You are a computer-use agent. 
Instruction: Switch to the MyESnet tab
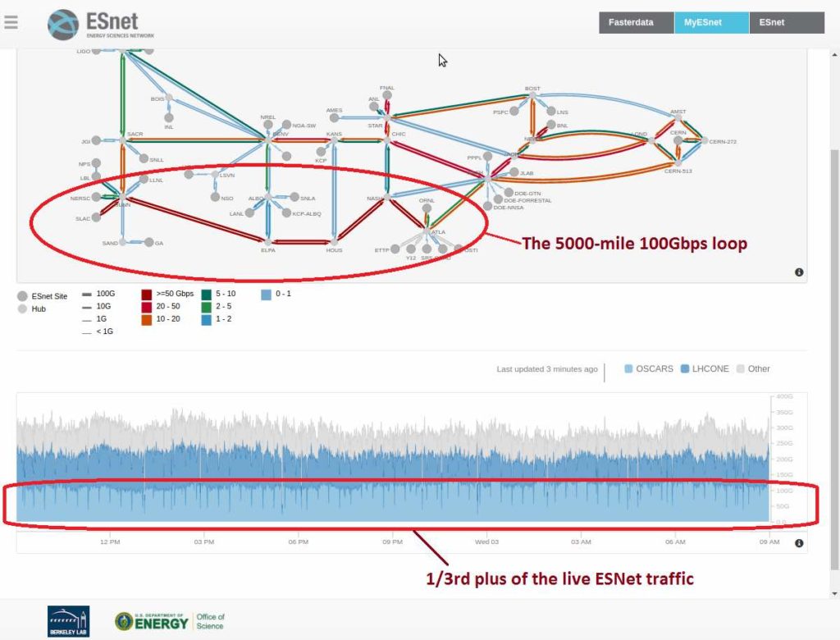coord(711,22)
